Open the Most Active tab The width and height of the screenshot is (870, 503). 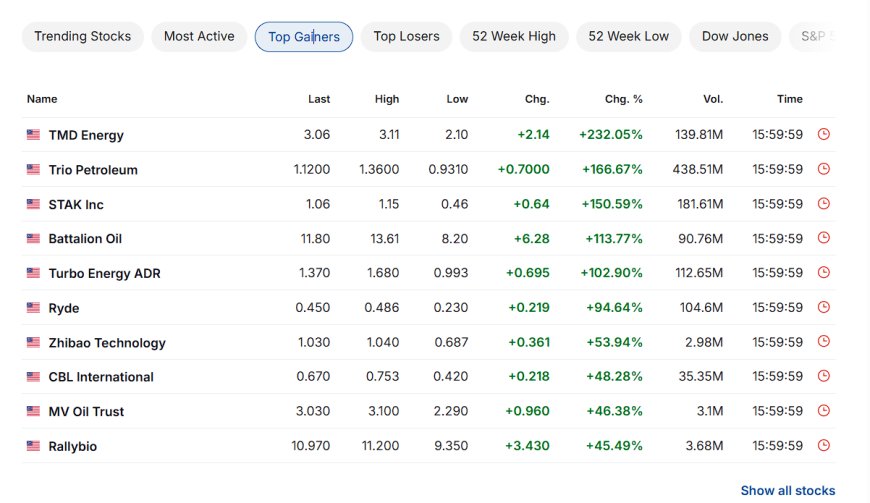(x=199, y=37)
